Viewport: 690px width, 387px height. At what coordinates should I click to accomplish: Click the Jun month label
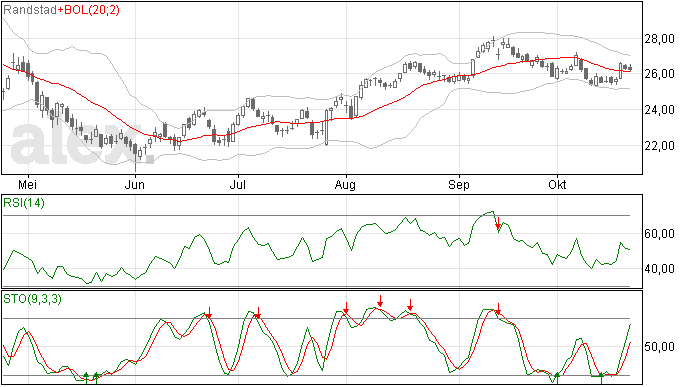tap(134, 184)
